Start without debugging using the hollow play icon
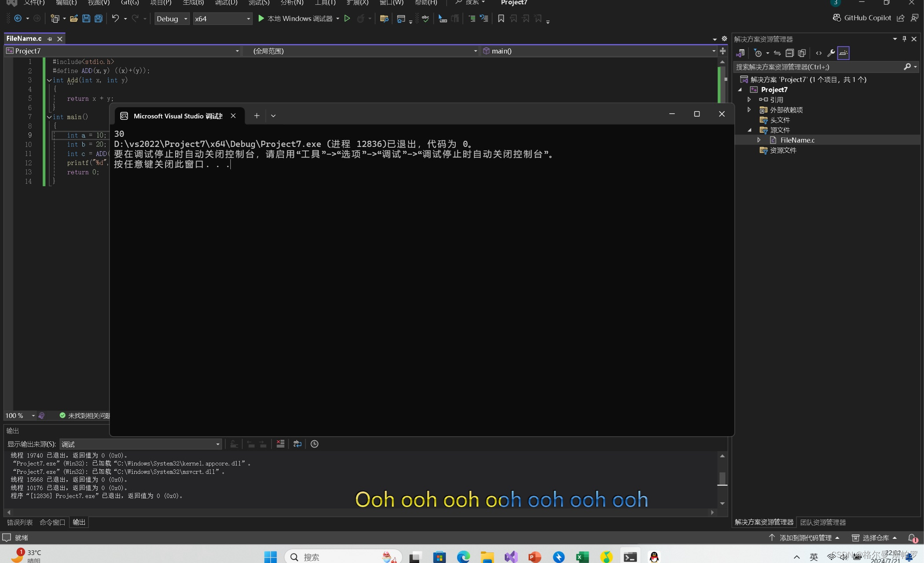This screenshot has width=924, height=563. click(x=347, y=18)
